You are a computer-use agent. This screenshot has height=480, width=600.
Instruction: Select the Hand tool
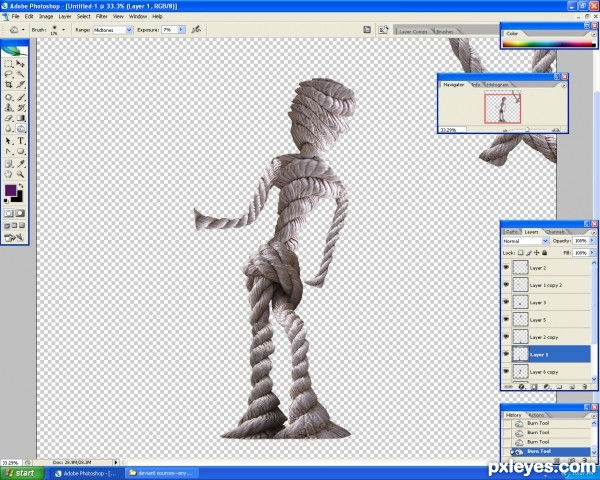[9, 175]
